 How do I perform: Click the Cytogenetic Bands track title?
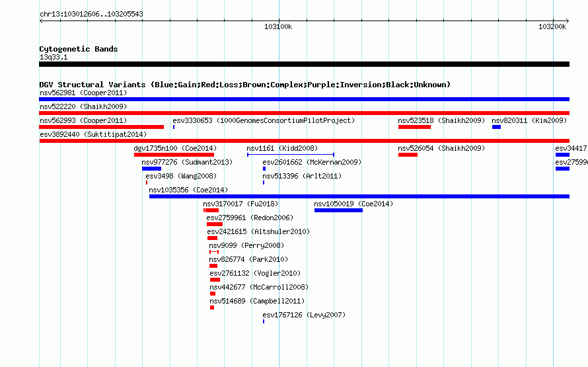coord(79,49)
